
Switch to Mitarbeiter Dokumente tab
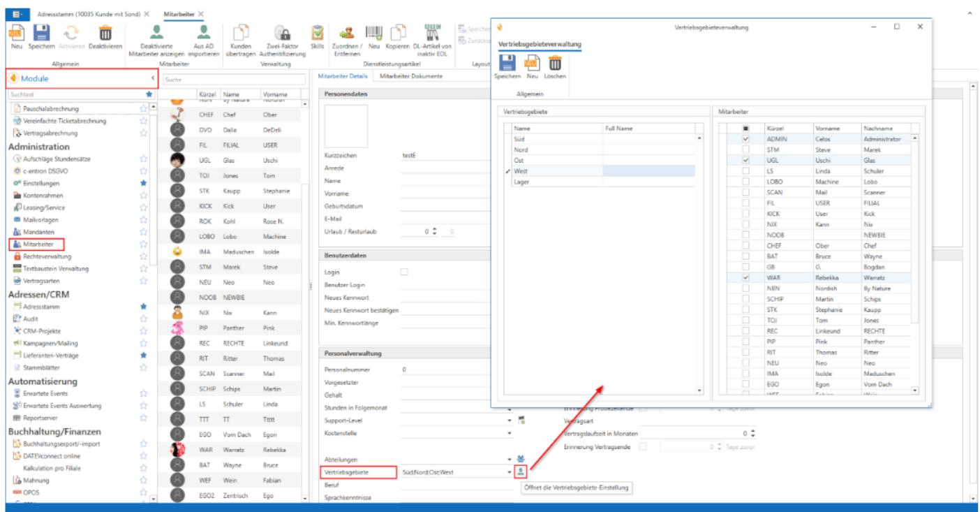point(411,75)
